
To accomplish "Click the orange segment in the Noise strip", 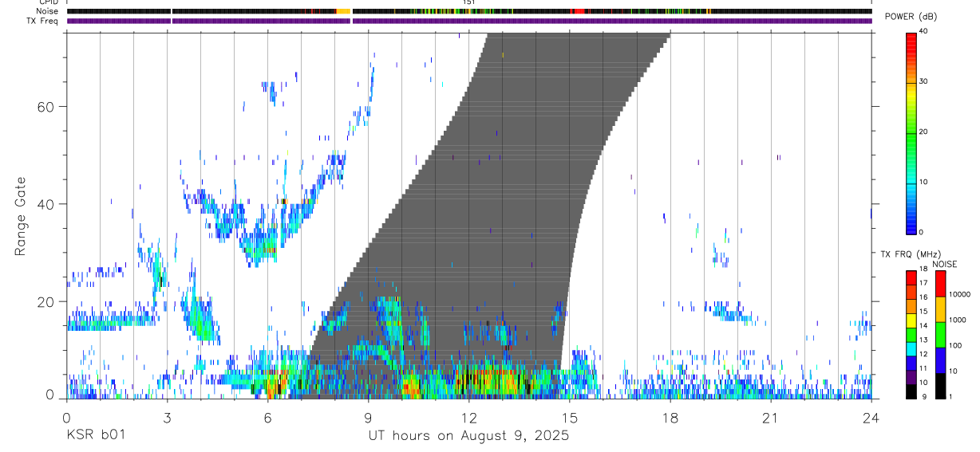I will (x=344, y=11).
